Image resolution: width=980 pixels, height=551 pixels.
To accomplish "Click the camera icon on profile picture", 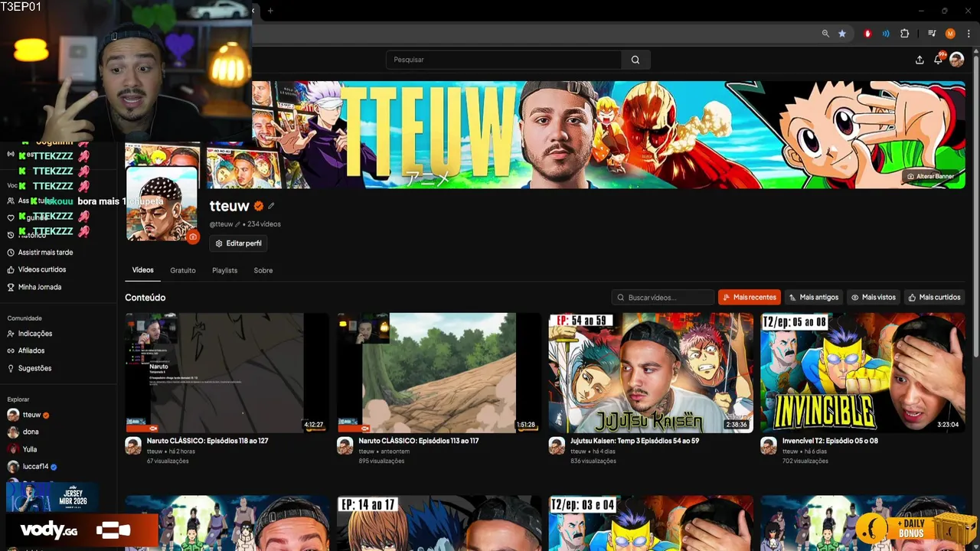I will 193,237.
